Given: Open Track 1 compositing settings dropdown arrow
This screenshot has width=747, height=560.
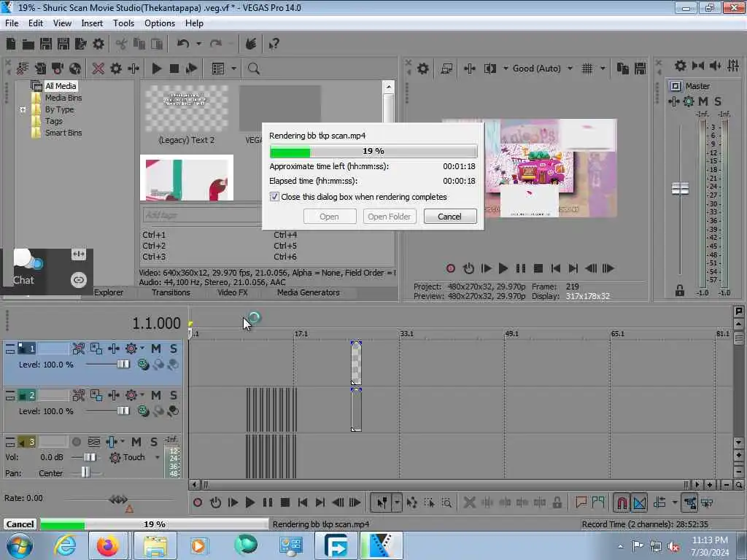Looking at the screenshot, I should (x=142, y=348).
